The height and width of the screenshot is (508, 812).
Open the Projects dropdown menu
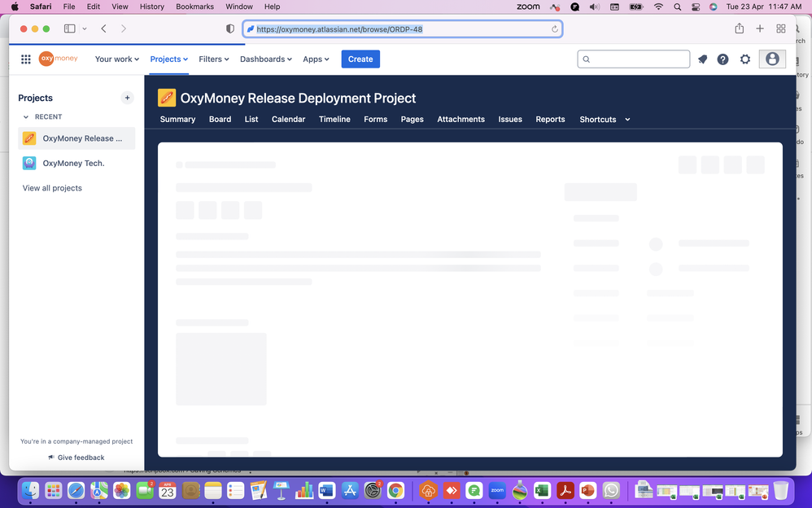click(168, 59)
